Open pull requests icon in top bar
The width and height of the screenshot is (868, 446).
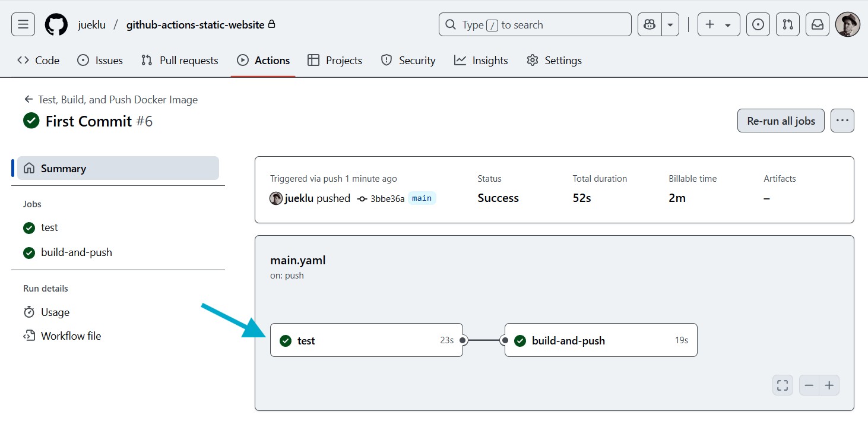point(787,25)
